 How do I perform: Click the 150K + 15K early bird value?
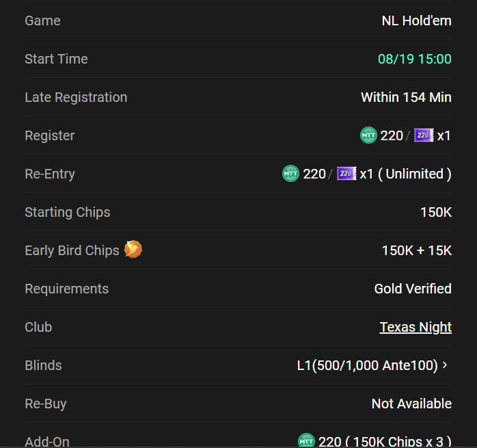[417, 250]
